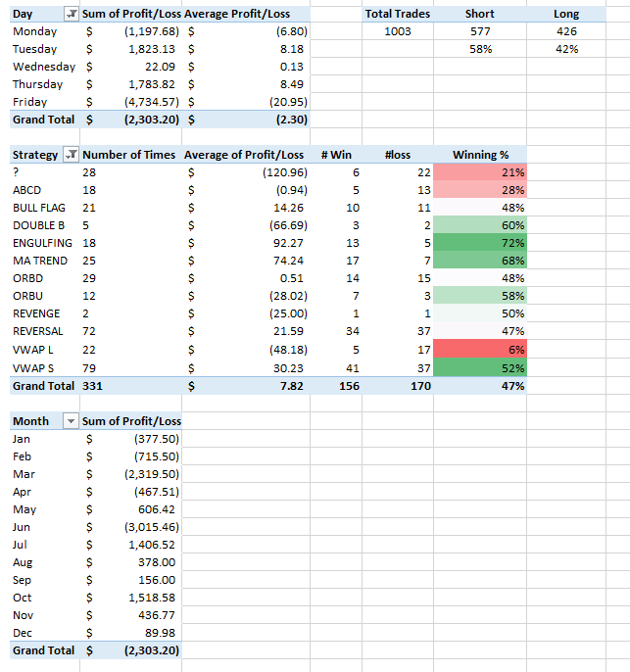Select the MA TREND strategy label
Screen dimensions: 630x672
(38, 261)
